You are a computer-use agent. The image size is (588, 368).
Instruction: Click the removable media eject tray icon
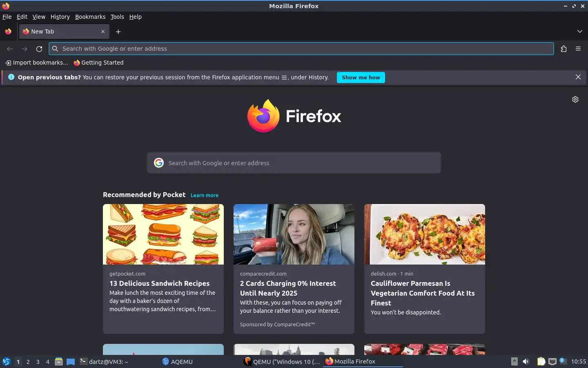[514, 361]
